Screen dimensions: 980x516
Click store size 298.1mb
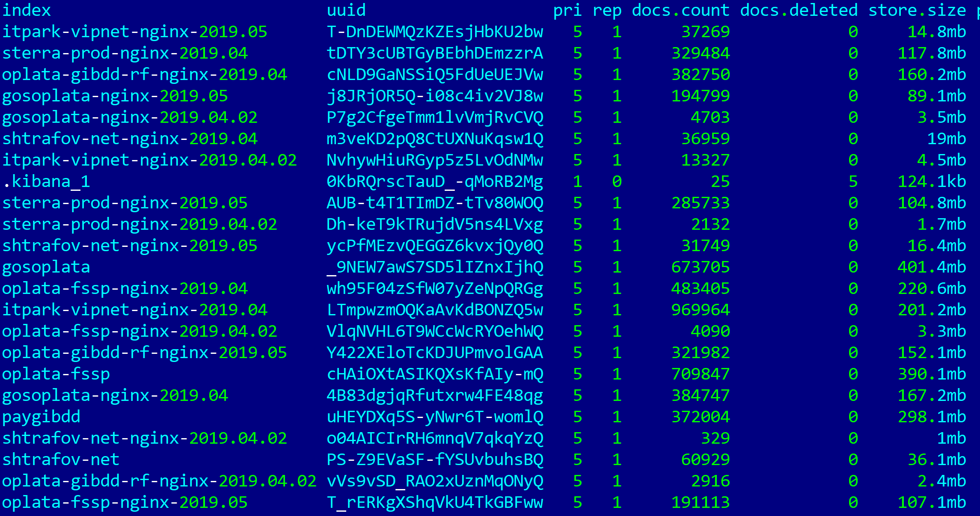click(x=932, y=417)
